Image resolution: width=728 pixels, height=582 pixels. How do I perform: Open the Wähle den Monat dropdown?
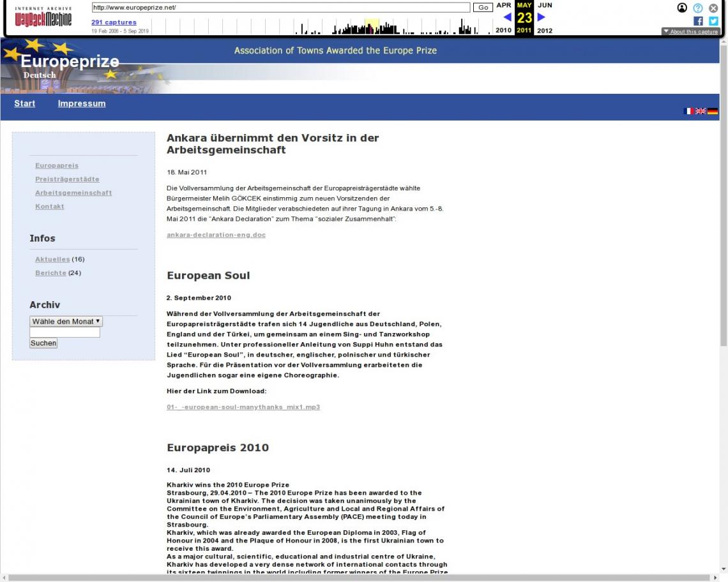(66, 321)
